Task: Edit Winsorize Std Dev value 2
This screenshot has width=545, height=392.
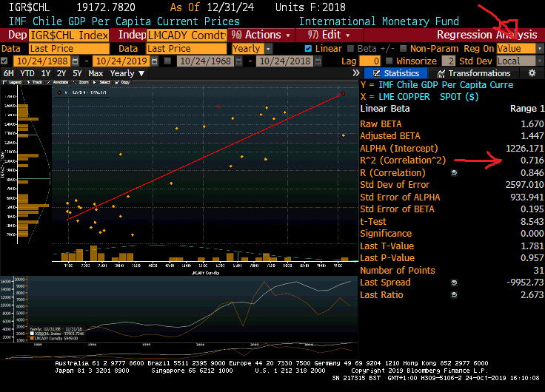Action: coord(449,61)
